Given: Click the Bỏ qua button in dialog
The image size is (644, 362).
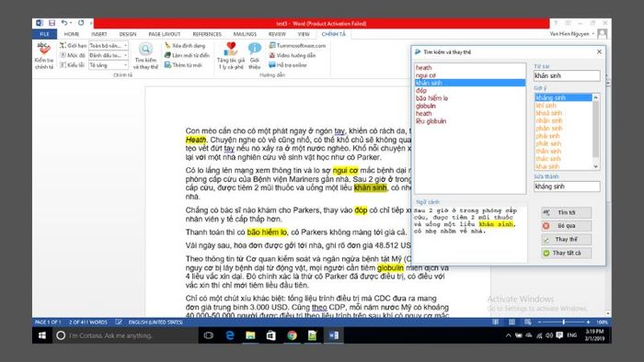Looking at the screenshot, I should [x=566, y=226].
